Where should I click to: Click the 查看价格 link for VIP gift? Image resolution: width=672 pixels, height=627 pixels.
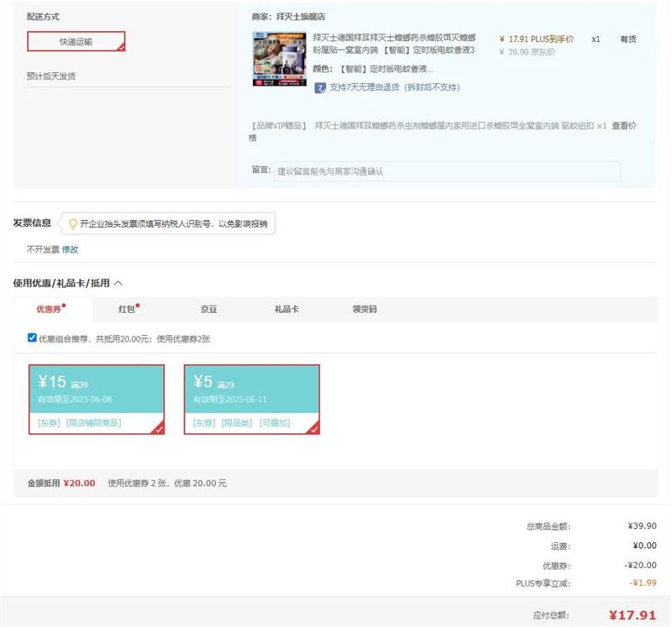623,126
